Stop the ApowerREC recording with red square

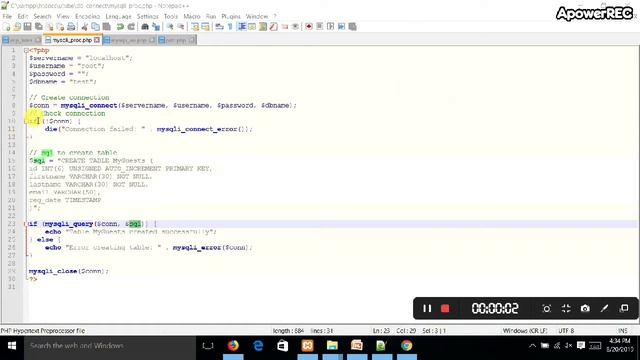(445, 309)
